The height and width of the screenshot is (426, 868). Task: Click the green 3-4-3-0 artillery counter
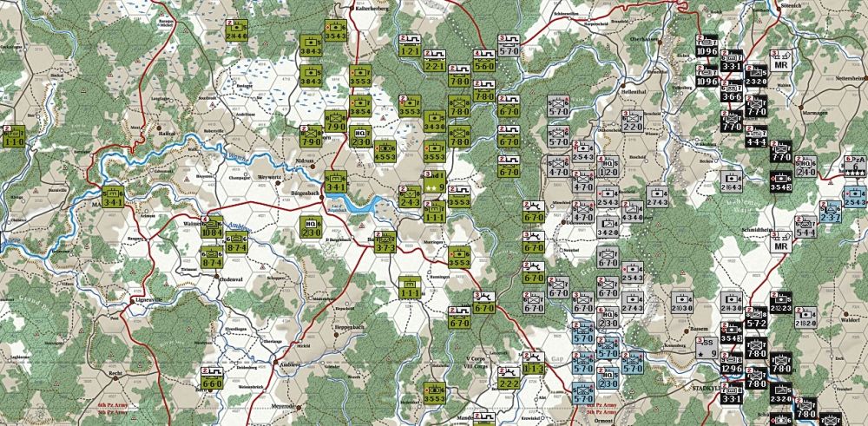pyautogui.click(x=435, y=121)
